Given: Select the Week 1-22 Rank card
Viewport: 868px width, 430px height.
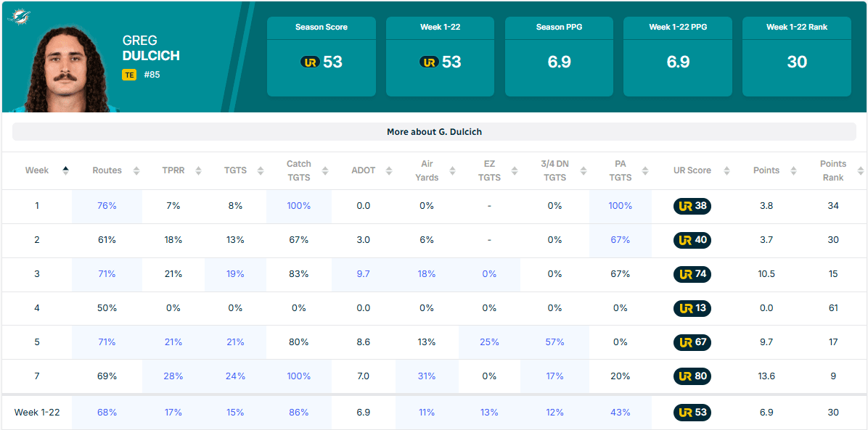Looking at the screenshot, I should [797, 57].
